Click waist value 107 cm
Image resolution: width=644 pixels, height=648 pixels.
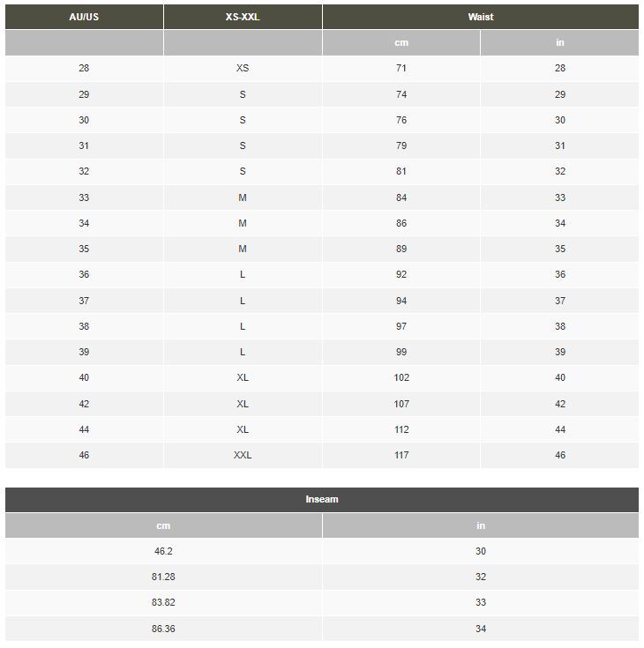401,404
